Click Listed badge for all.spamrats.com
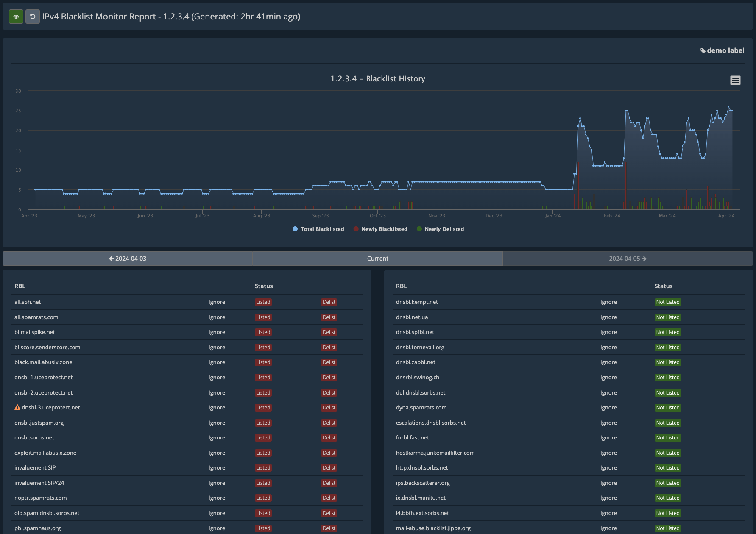756x534 pixels. (x=263, y=317)
